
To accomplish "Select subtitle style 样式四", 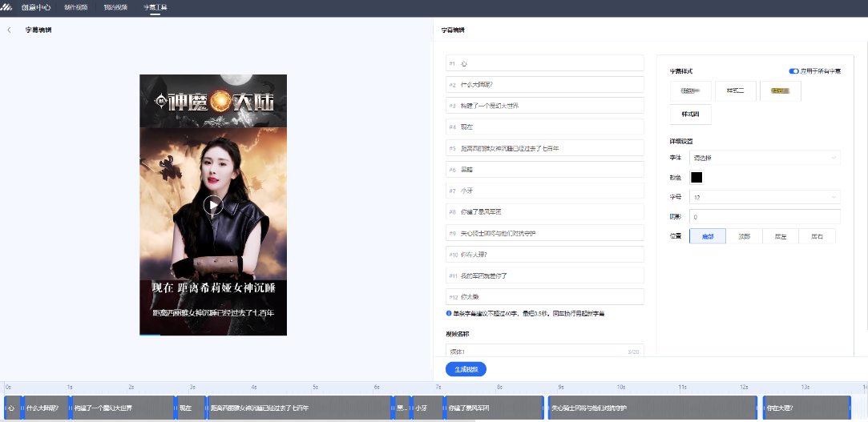I will (x=690, y=115).
